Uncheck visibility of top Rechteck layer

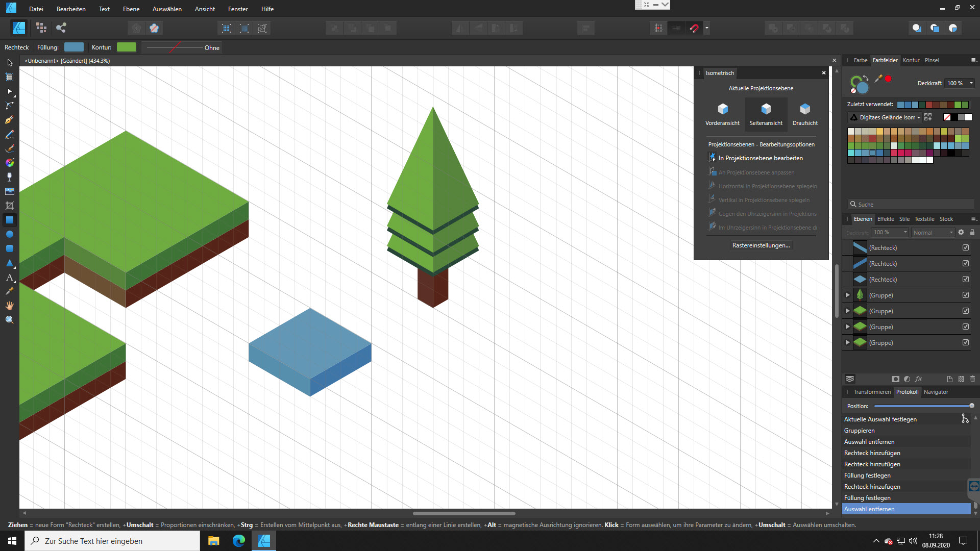966,247
